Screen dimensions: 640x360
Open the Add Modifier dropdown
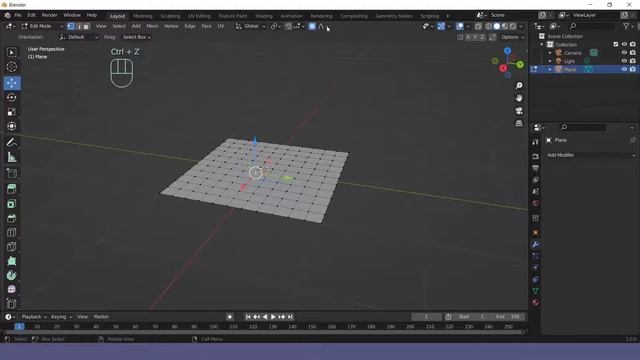591,155
